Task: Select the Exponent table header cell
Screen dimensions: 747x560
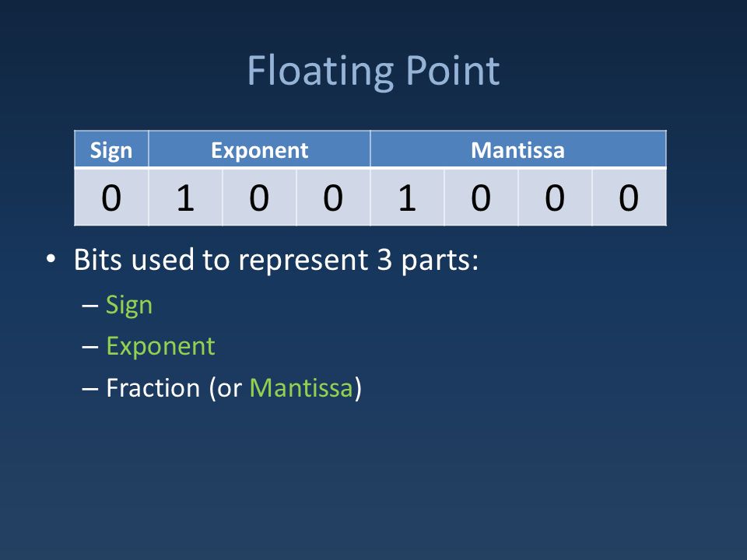Action: click(x=259, y=149)
